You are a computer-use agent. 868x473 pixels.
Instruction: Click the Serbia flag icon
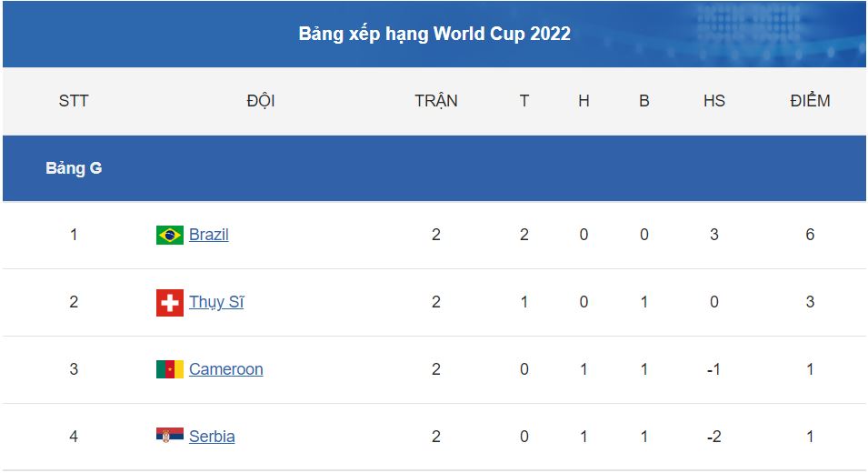(x=170, y=437)
